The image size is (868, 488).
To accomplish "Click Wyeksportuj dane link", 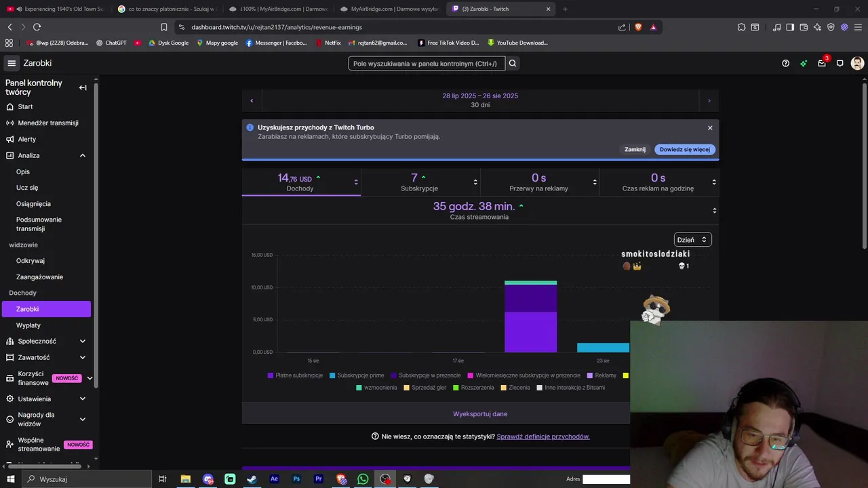I will point(480,414).
